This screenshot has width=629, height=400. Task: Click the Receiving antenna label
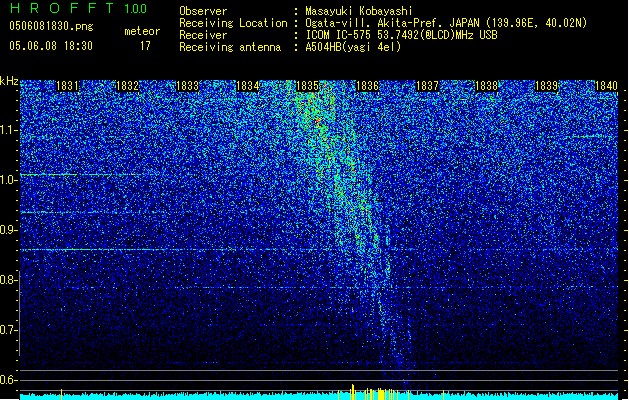(x=230, y=47)
